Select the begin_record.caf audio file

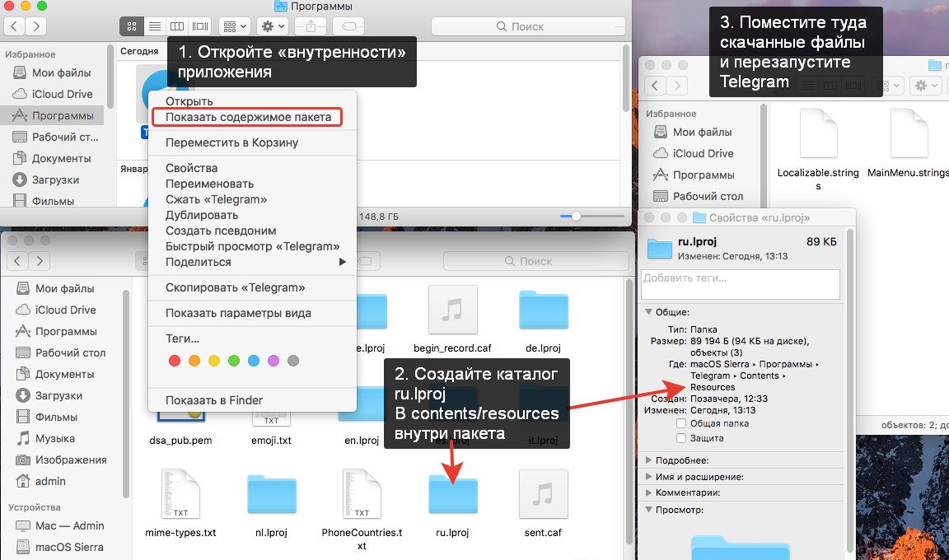pos(452,310)
